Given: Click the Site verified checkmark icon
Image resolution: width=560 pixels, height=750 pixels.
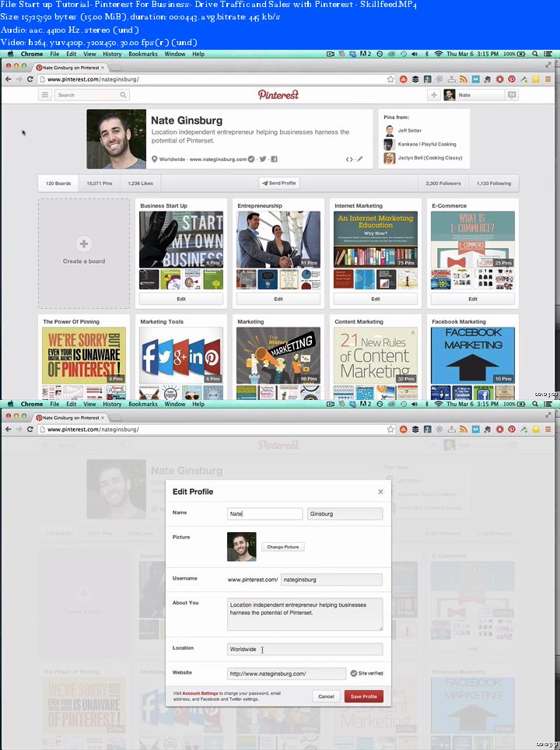Looking at the screenshot, I should 353,674.
